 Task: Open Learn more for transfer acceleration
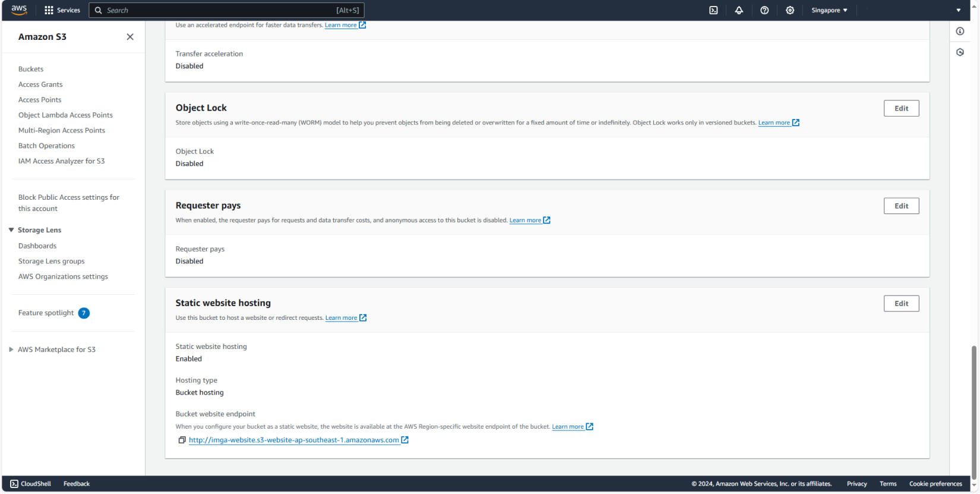pyautogui.click(x=345, y=25)
